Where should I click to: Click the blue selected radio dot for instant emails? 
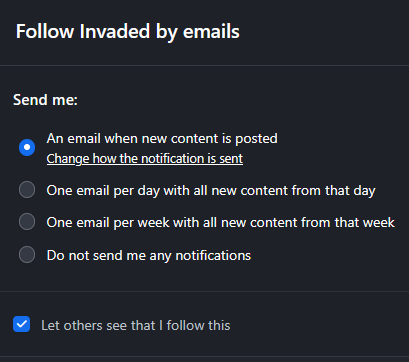click(x=27, y=147)
